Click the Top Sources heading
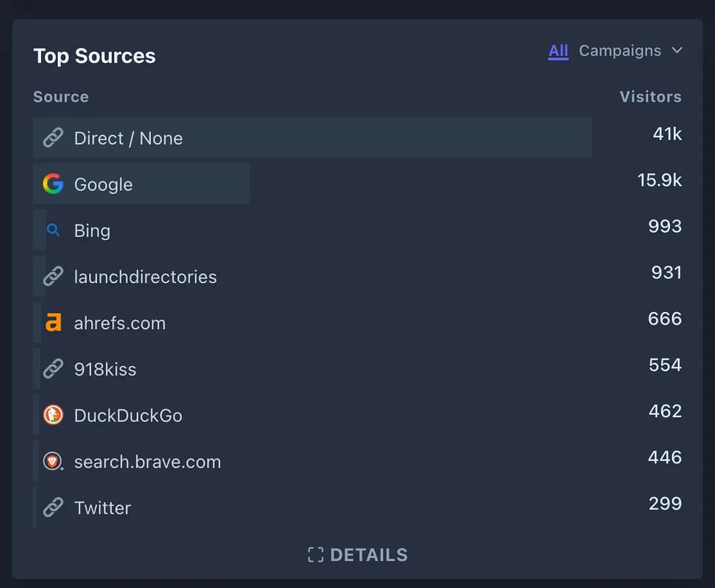 coord(94,56)
